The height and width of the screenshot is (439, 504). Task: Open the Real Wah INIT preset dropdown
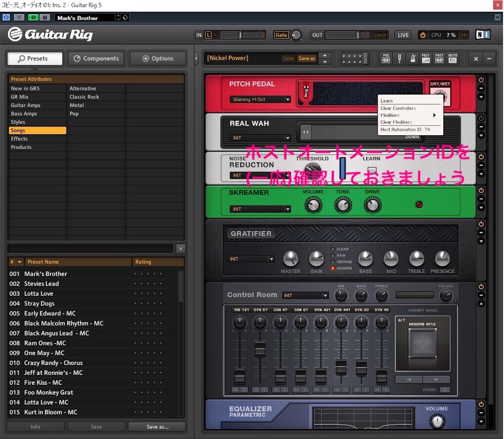tap(260, 138)
